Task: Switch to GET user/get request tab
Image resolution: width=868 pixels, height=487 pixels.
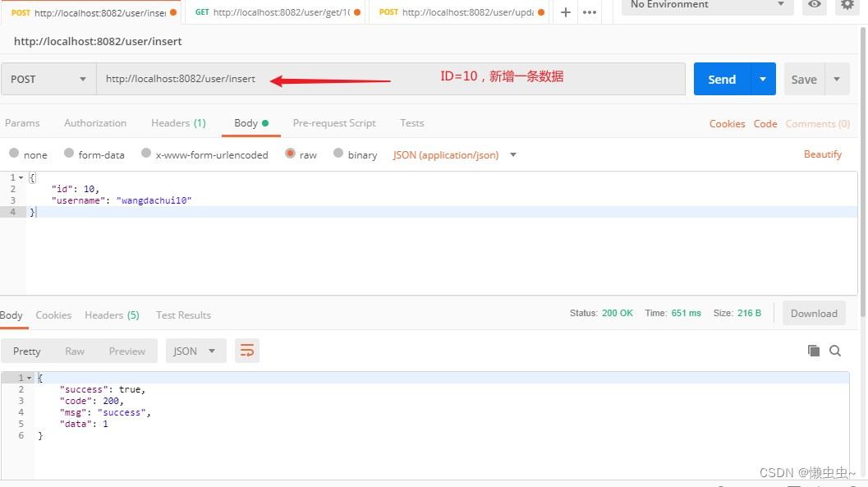Action: pyautogui.click(x=275, y=12)
